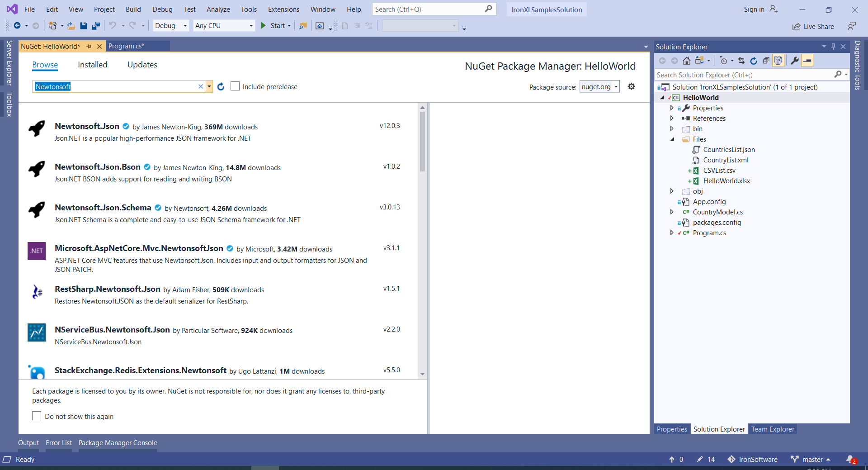Click the Save All icon
Viewport: 868px width, 470px height.
coord(96,26)
